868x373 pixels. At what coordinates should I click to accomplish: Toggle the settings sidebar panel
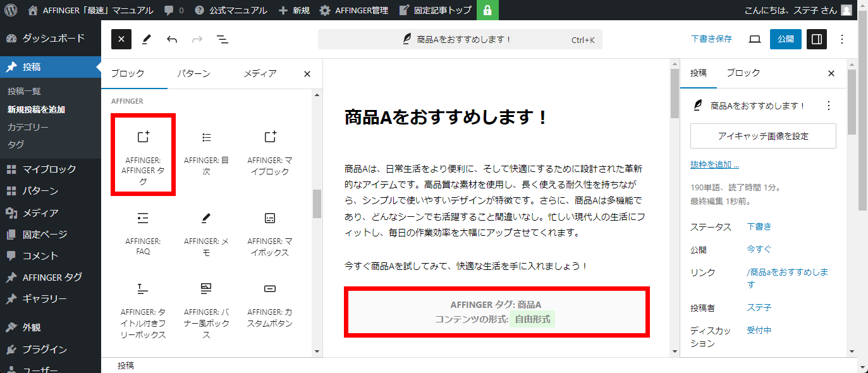pos(817,39)
